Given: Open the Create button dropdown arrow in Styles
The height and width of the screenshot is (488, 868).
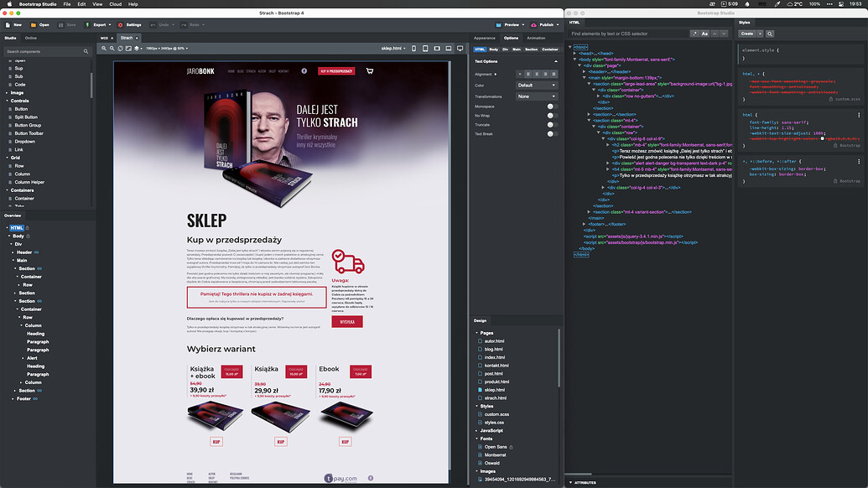Looking at the screenshot, I should (760, 34).
